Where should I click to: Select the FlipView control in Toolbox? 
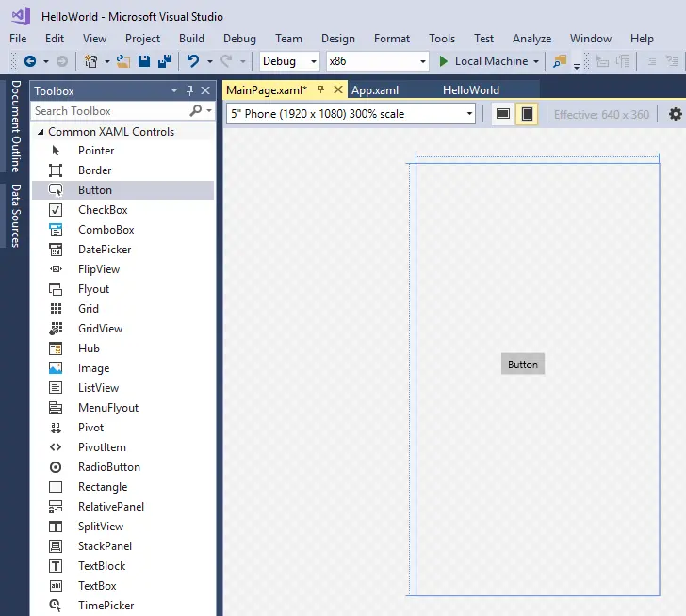[x=122, y=269]
